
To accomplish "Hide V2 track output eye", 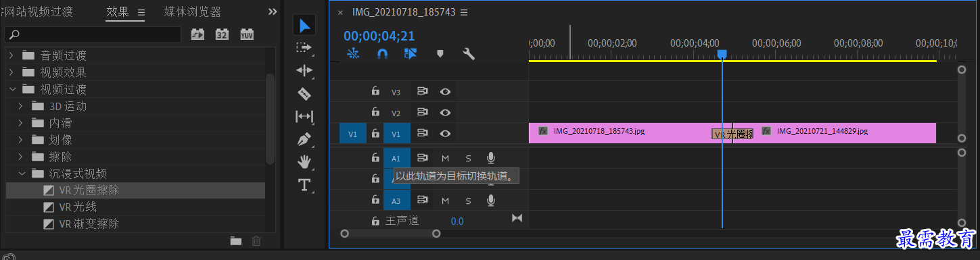I will click(446, 113).
